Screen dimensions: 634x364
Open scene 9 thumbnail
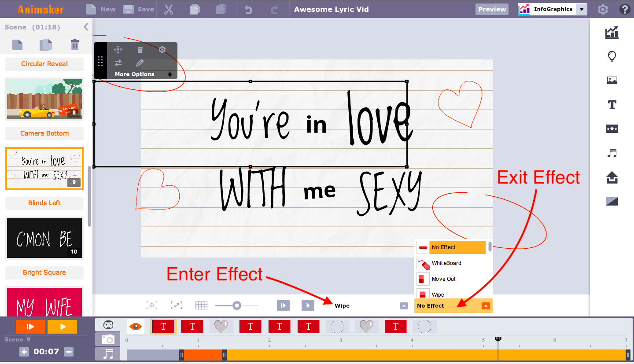tap(44, 169)
